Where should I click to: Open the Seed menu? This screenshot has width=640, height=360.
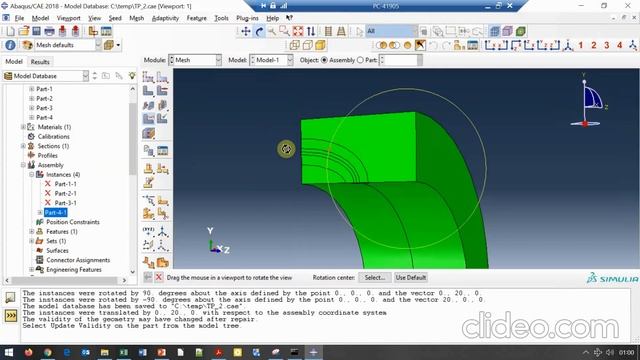point(115,18)
